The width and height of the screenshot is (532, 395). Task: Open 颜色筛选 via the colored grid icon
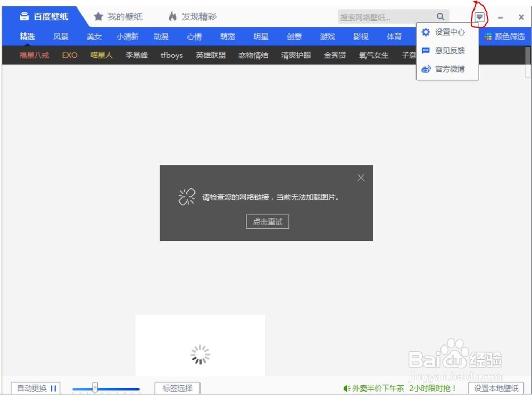[x=487, y=36]
